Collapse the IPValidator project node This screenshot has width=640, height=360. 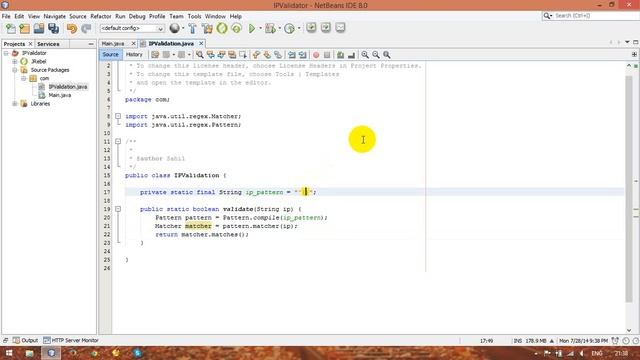coord(6,53)
